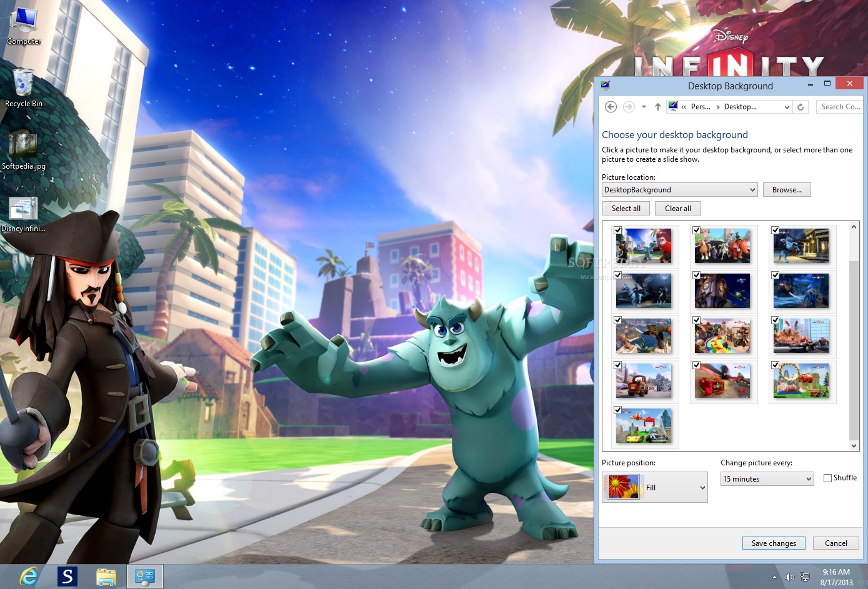868x589 pixels.
Task: Open the blue S app on taskbar
Action: pos(67,576)
